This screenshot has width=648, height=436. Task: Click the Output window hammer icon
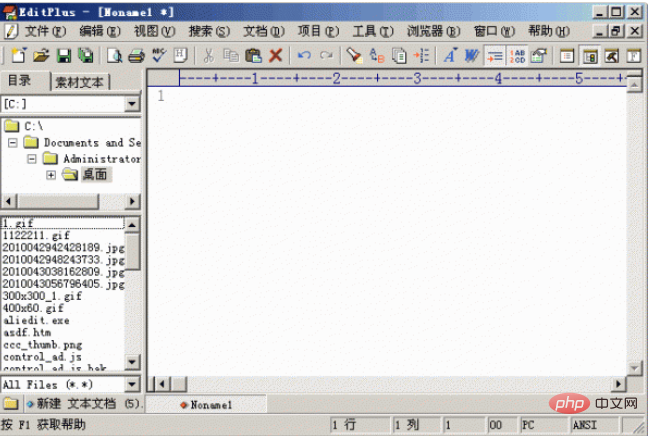coord(612,56)
